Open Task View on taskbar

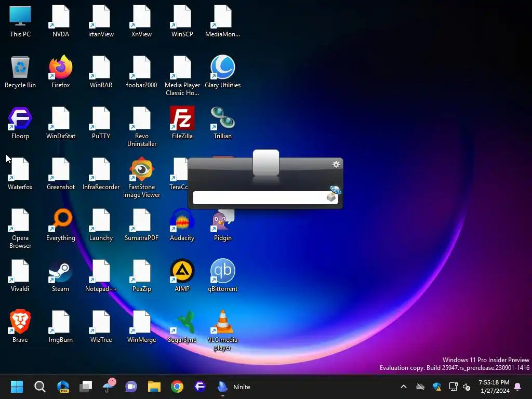(x=86, y=387)
